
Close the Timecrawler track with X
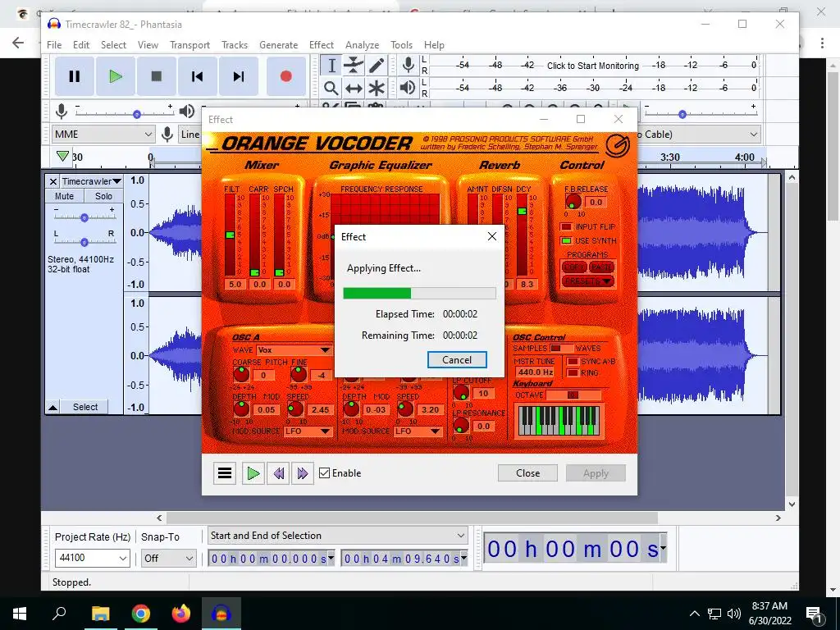pos(52,181)
